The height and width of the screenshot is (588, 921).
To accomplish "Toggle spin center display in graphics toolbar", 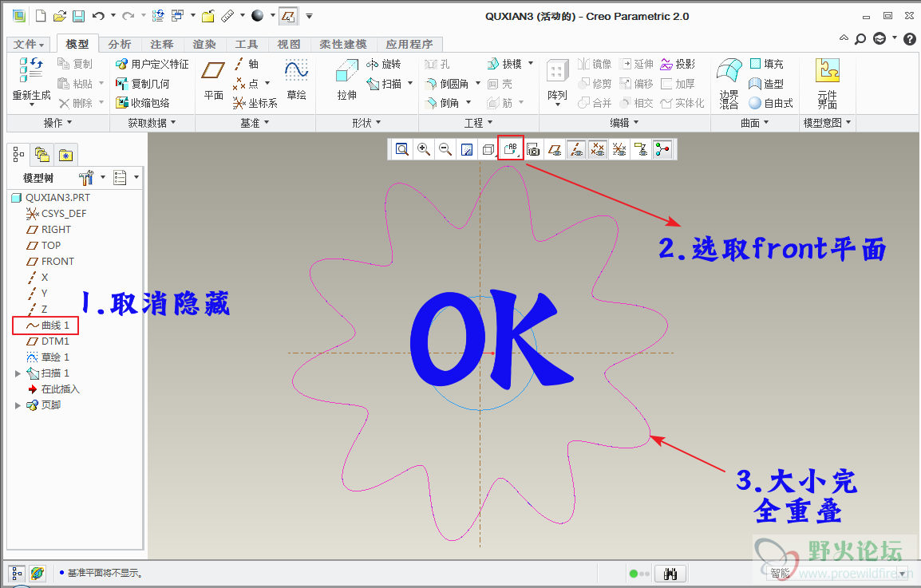I will click(663, 149).
